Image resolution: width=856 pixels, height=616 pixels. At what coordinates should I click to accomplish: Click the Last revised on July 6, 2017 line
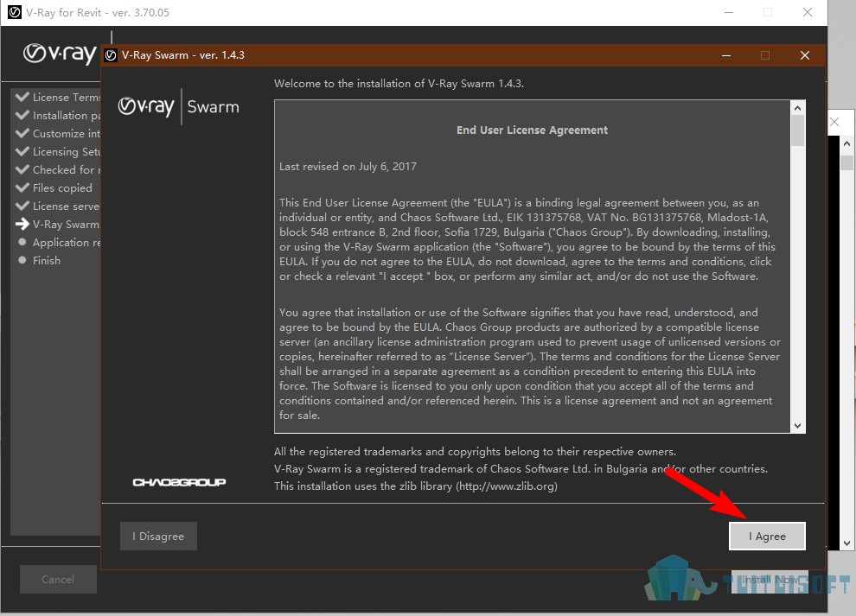348,167
